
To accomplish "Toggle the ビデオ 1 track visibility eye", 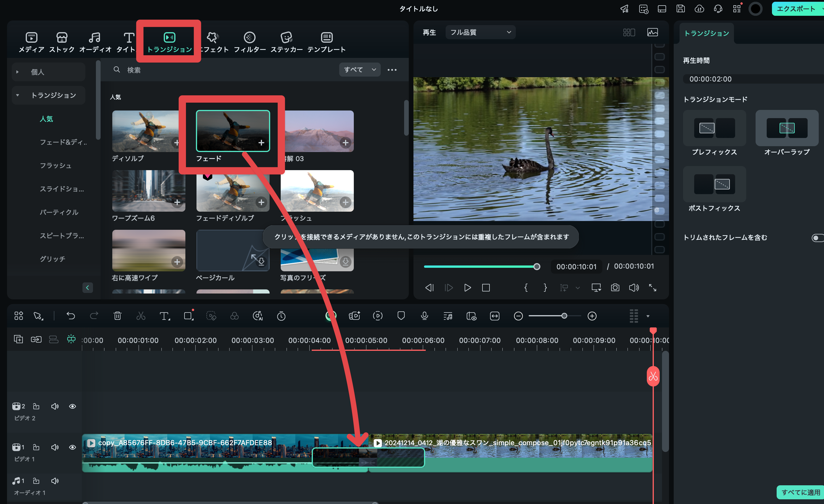I will (x=72, y=447).
